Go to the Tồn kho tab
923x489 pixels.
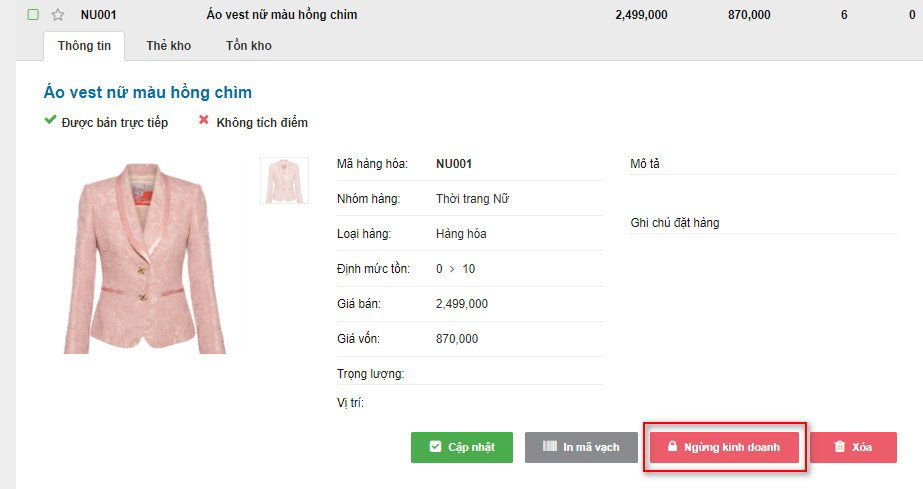[248, 46]
